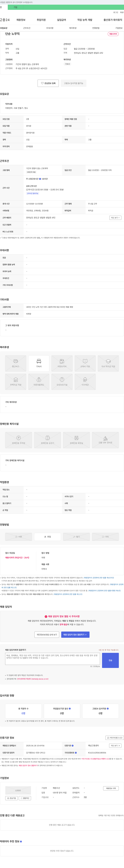The height and width of the screenshot is (868, 124).
Task: Switch to the 우대사항 tab
Action: tap(50, 28)
